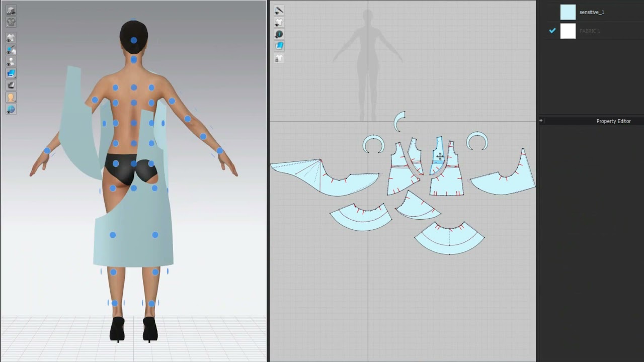Click the arrangement point on avatar's head
The width and height of the screenshot is (644, 362).
pyautogui.click(x=133, y=40)
